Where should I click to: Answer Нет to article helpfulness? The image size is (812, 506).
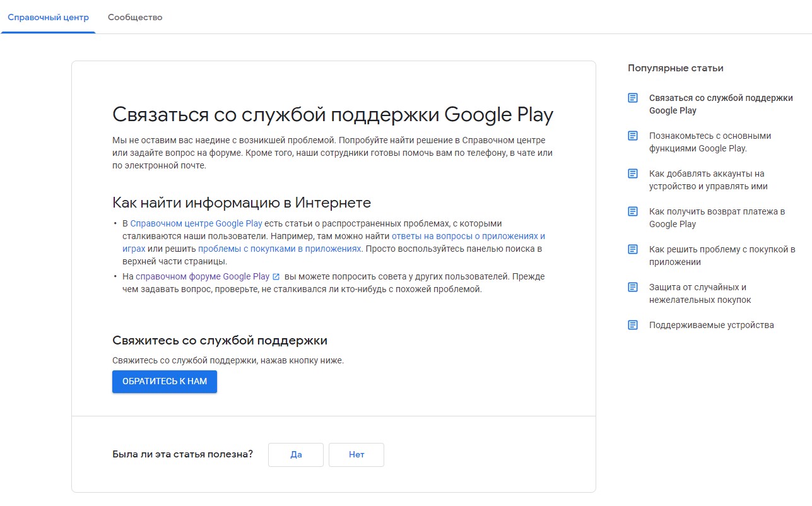click(x=356, y=455)
